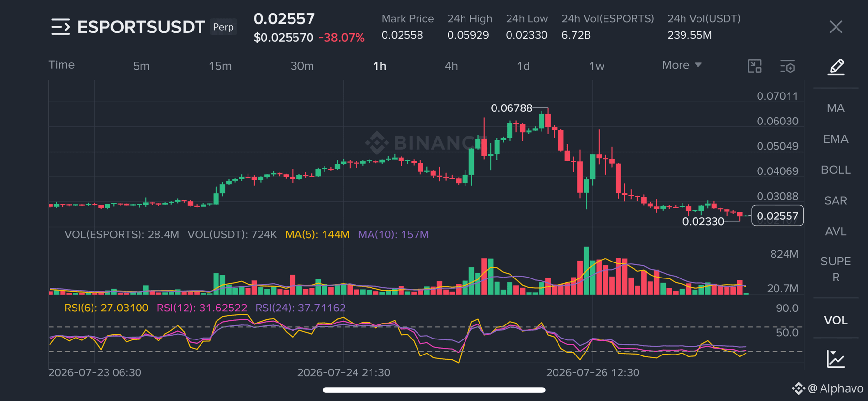The height and width of the screenshot is (401, 868).
Task: Tap the RSI(24): 37.71162 label
Action: point(300,308)
